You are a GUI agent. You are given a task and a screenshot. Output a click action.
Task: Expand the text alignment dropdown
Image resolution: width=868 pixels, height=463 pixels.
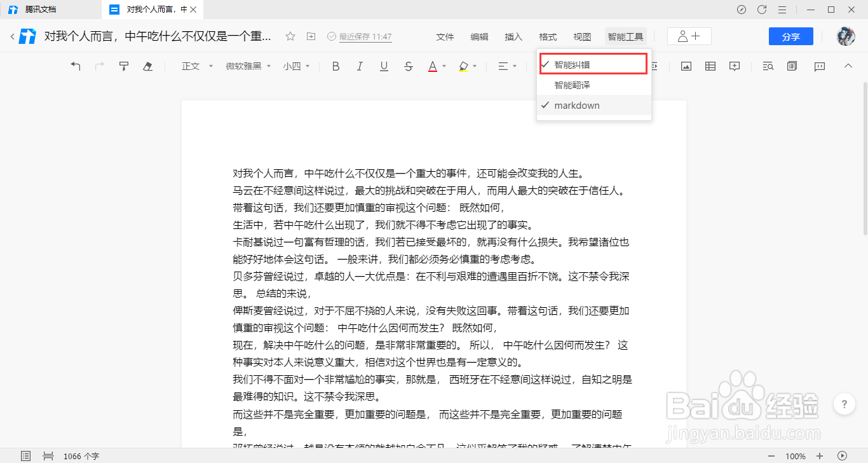tap(506, 66)
